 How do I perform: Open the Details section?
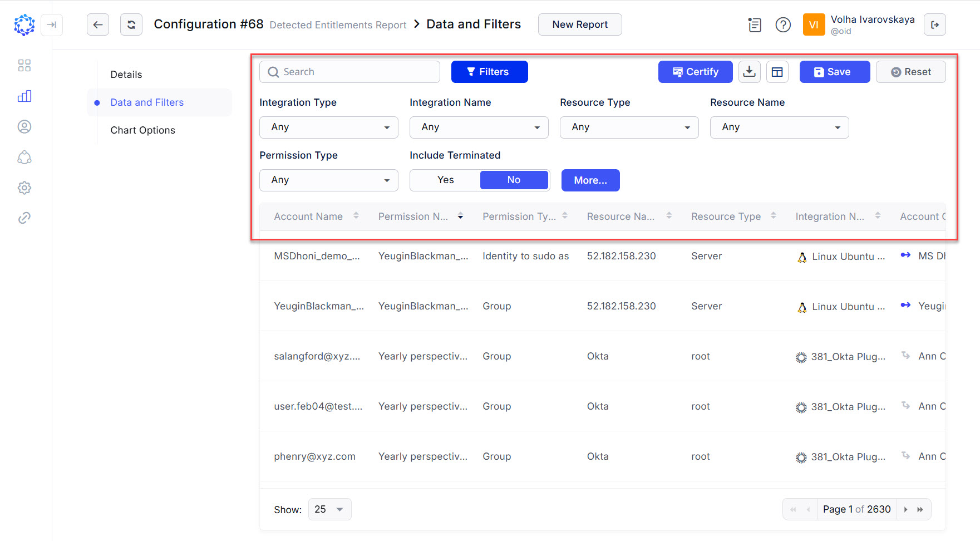coord(126,74)
